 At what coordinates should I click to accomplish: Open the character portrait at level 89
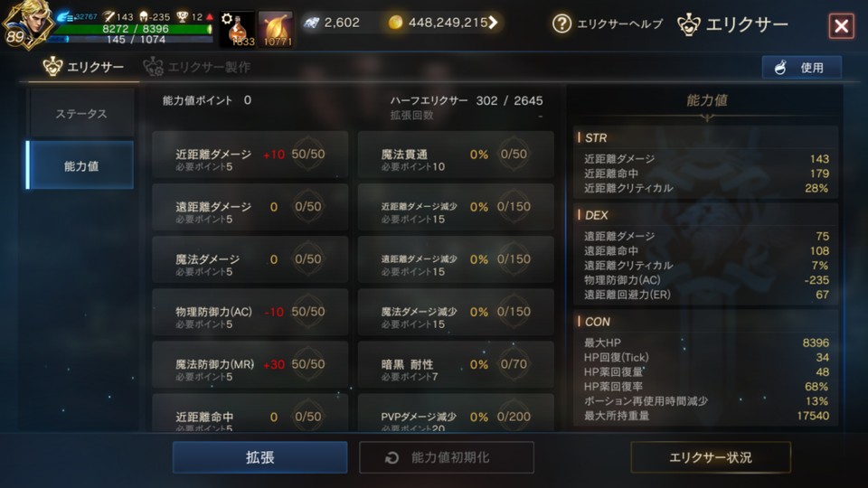coord(28,24)
